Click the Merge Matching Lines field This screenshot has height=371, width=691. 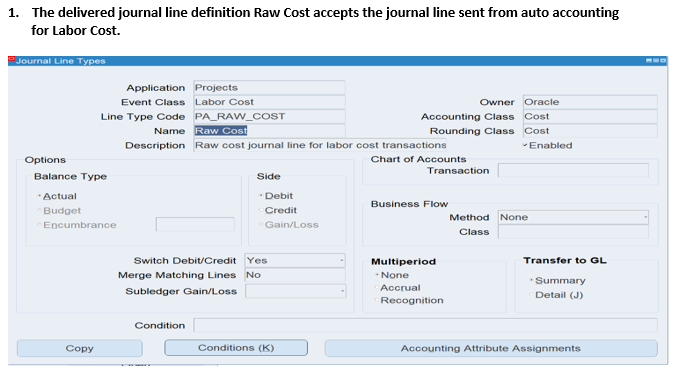click(295, 275)
